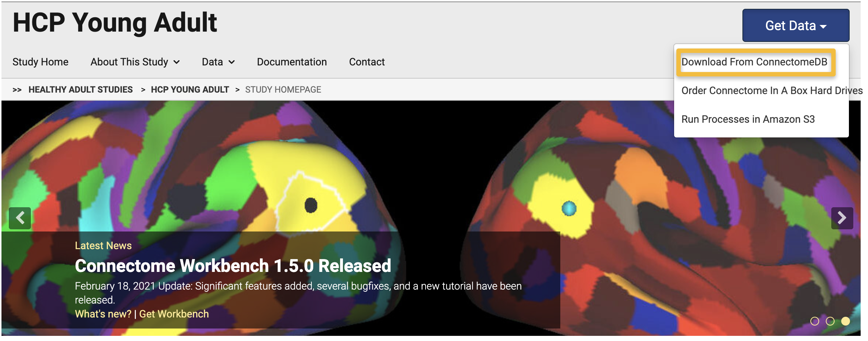The height and width of the screenshot is (341, 868).
Task: Click the What's new? link
Action: click(x=103, y=314)
